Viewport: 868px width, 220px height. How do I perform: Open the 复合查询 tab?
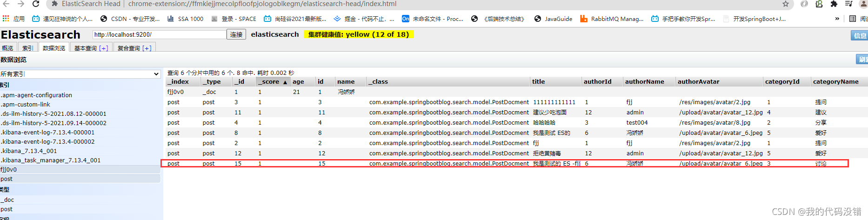(129, 48)
